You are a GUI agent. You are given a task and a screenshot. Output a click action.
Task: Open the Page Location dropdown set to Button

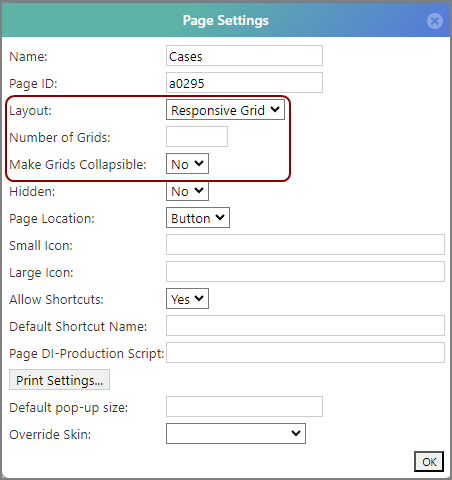198,218
